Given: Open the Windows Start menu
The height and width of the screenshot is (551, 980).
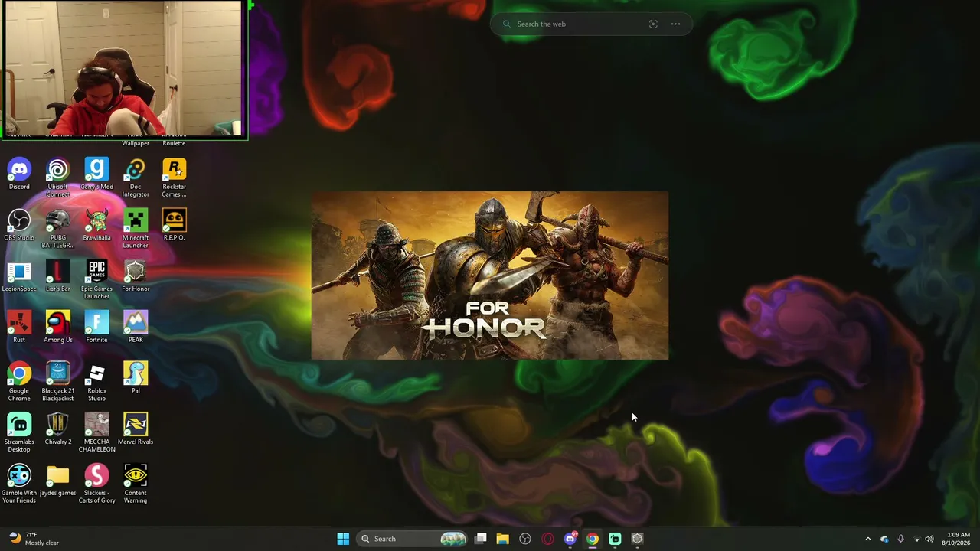Looking at the screenshot, I should tap(343, 539).
